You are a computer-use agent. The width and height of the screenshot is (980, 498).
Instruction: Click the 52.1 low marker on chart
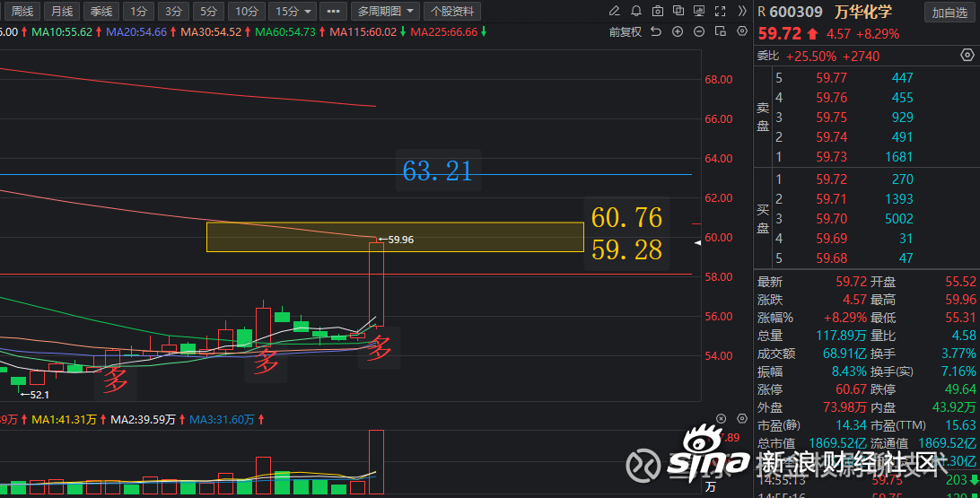click(34, 395)
